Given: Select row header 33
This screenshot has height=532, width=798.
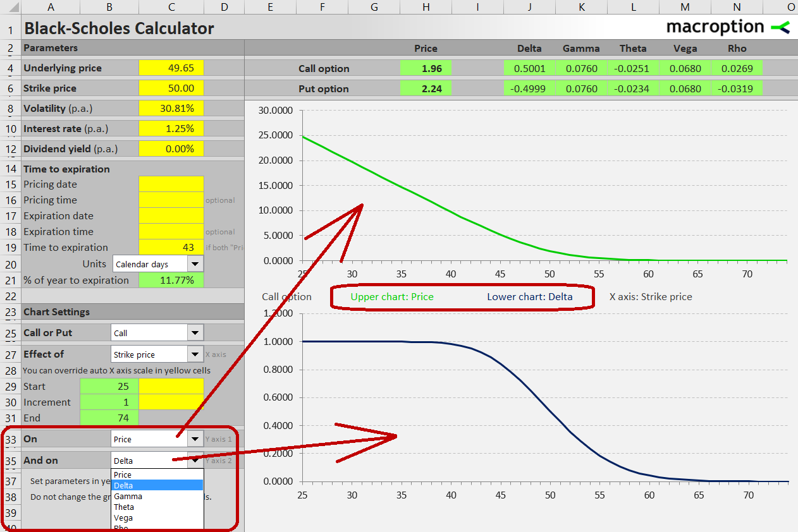Looking at the screenshot, I should [11, 439].
